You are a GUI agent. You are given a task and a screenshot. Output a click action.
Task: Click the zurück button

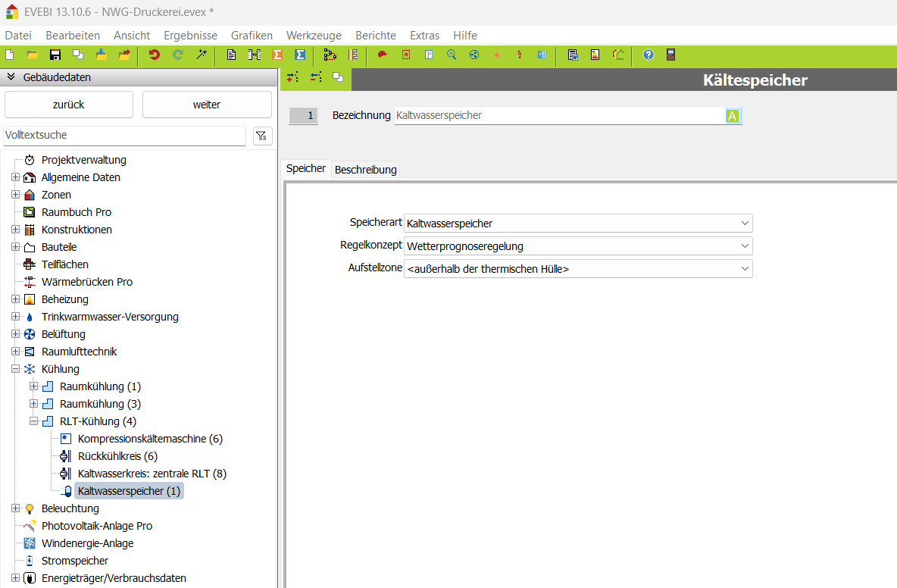pyautogui.click(x=69, y=105)
